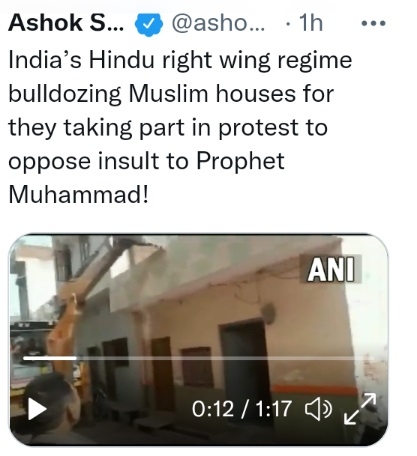Seek within the unplayed gray progress bar
The width and height of the screenshot is (417, 456).
point(220,358)
